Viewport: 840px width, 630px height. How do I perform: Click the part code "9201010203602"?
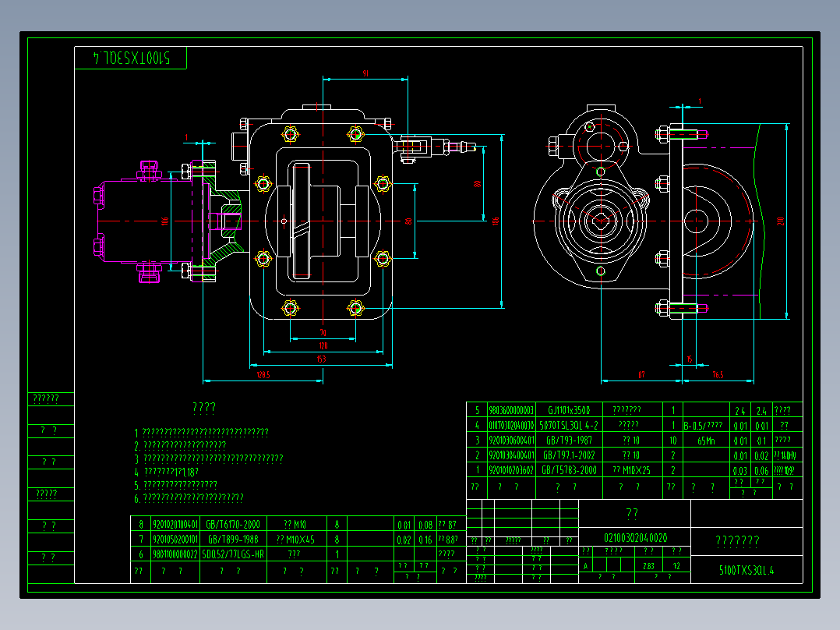click(511, 470)
